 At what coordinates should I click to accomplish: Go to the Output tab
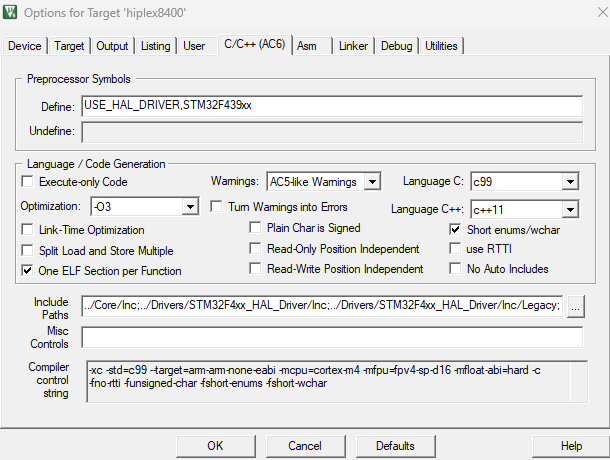click(x=112, y=46)
